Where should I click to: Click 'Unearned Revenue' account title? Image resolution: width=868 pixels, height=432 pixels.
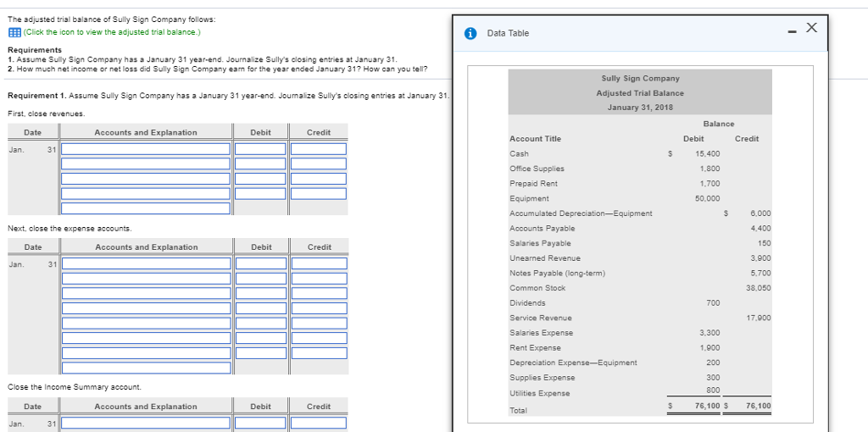[x=545, y=258]
